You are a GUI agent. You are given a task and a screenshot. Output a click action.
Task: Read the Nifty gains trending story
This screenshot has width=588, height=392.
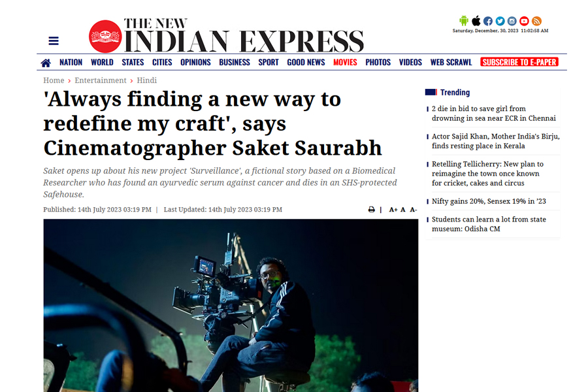point(489,201)
